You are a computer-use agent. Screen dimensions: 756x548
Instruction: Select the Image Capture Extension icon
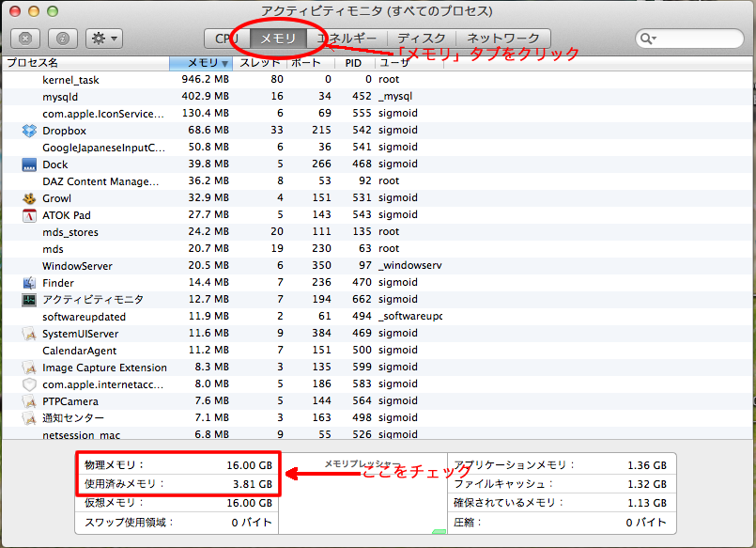coord(29,368)
